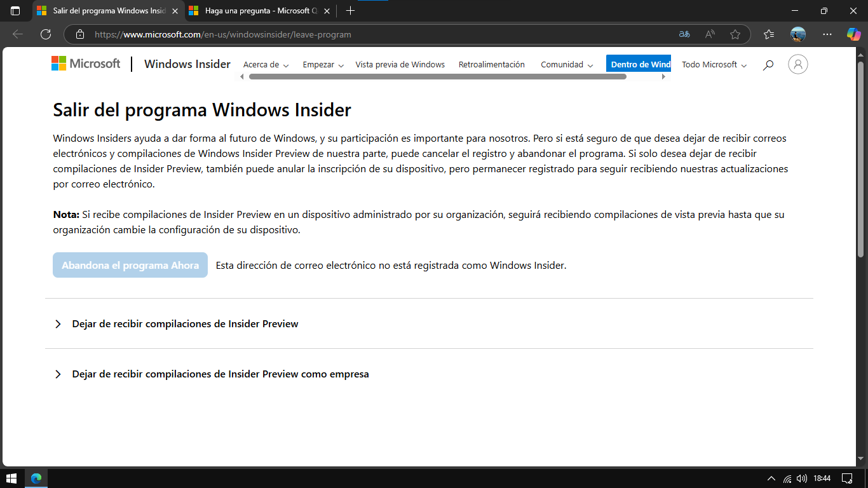Open Edge settings and more menu
The width and height of the screenshot is (868, 488).
point(827,34)
